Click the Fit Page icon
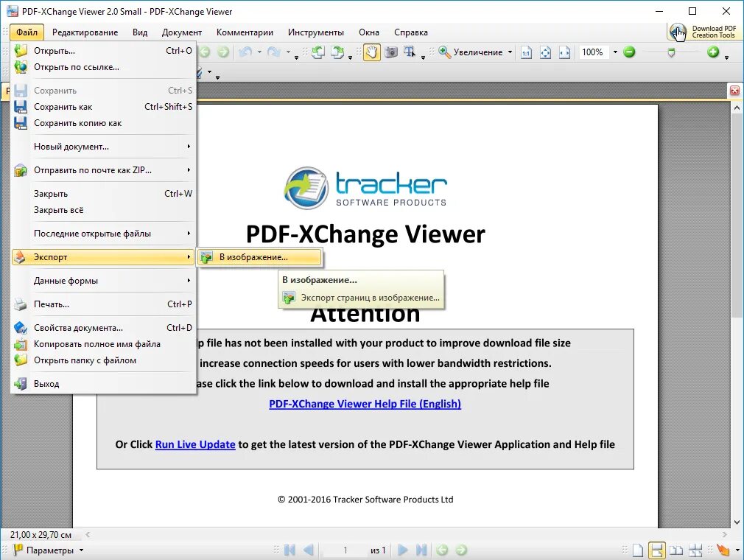Image resolution: width=744 pixels, height=560 pixels. pyautogui.click(x=546, y=52)
